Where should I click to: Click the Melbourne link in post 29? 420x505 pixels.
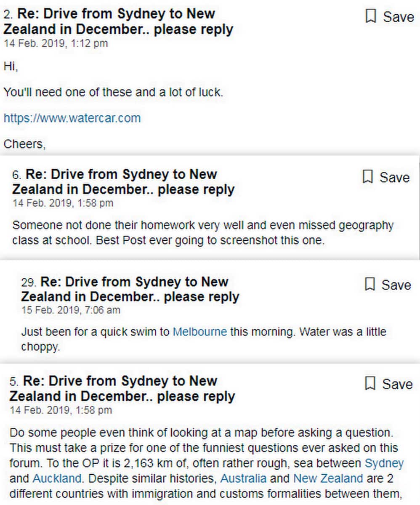(x=199, y=332)
